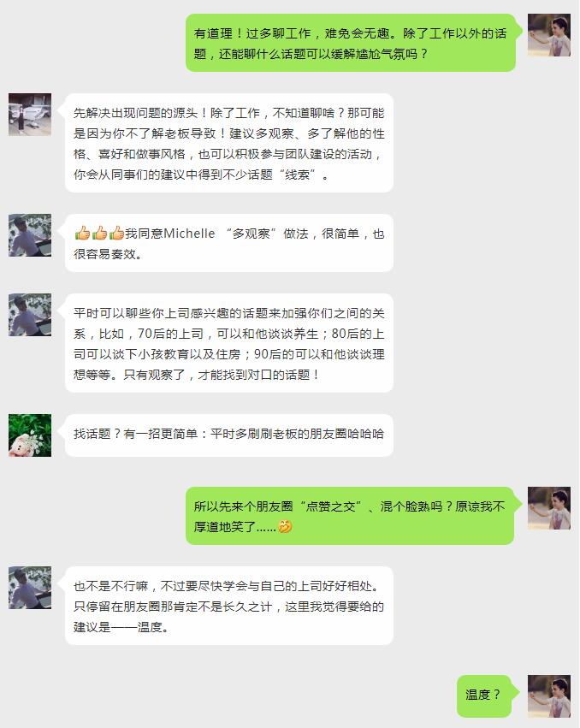The width and height of the screenshot is (580, 728).
Task: Open the avatar next to the thumbs-up message
Action: coord(30,235)
